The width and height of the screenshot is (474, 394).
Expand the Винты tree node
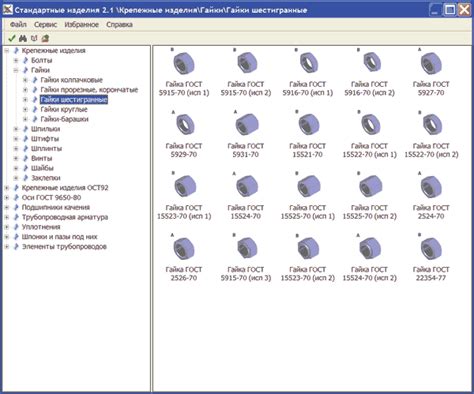pos(16,158)
